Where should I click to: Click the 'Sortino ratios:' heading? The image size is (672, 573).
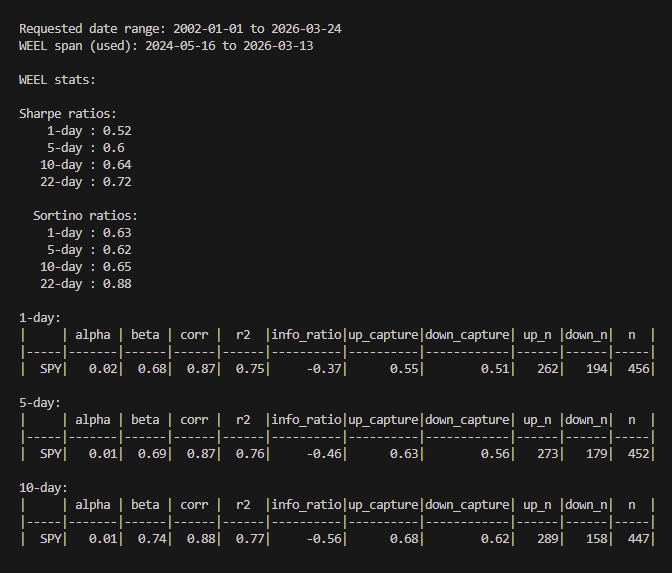coord(85,216)
